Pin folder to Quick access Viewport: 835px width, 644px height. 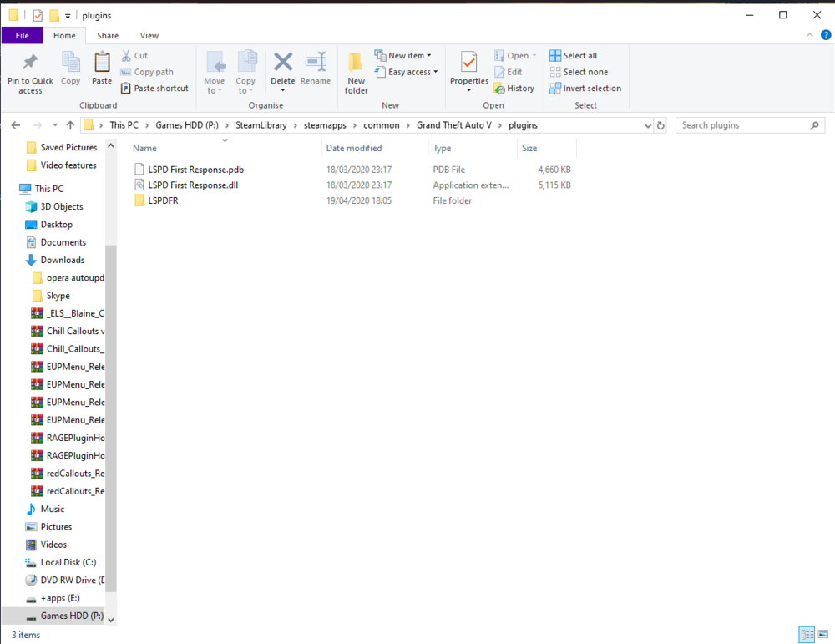pos(30,74)
